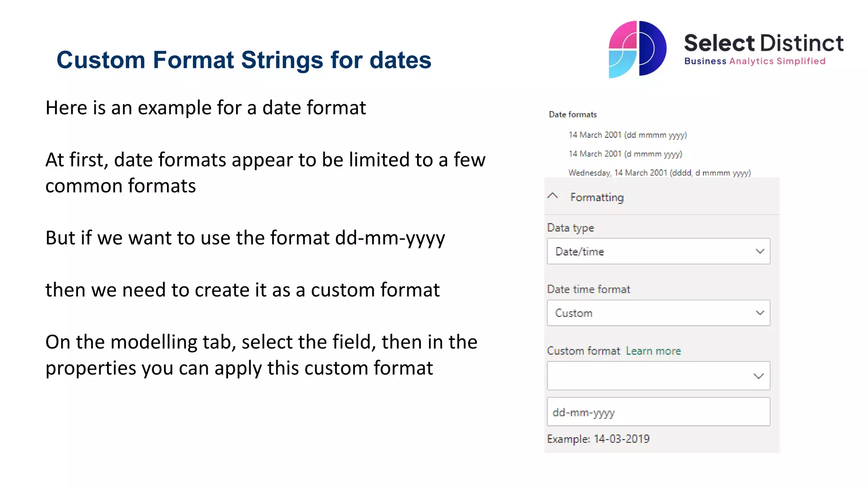This screenshot has height=488, width=868.
Task: Select the 14 March 2001 (dd mmmm yyyy) format
Action: [627, 135]
